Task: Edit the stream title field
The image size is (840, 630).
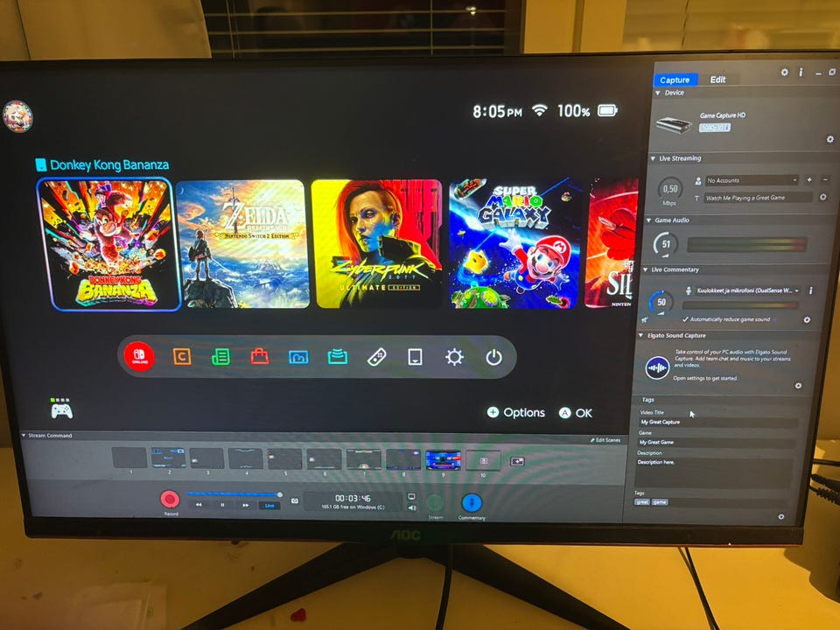Action: pos(758,198)
